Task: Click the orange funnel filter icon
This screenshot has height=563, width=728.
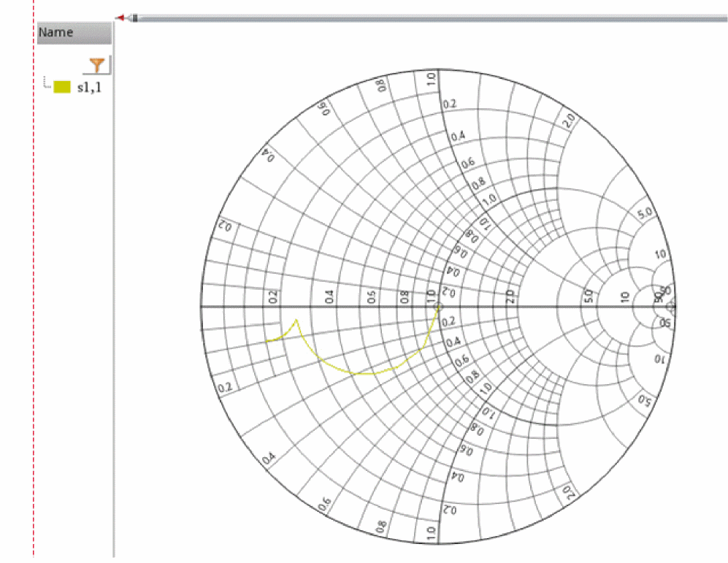Action: 96,66
